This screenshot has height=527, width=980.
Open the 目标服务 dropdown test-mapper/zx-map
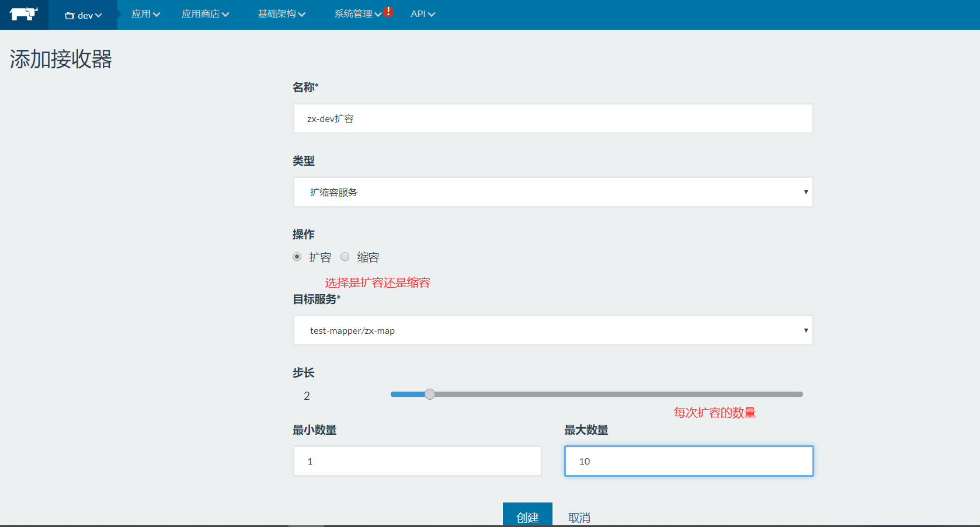(552, 330)
